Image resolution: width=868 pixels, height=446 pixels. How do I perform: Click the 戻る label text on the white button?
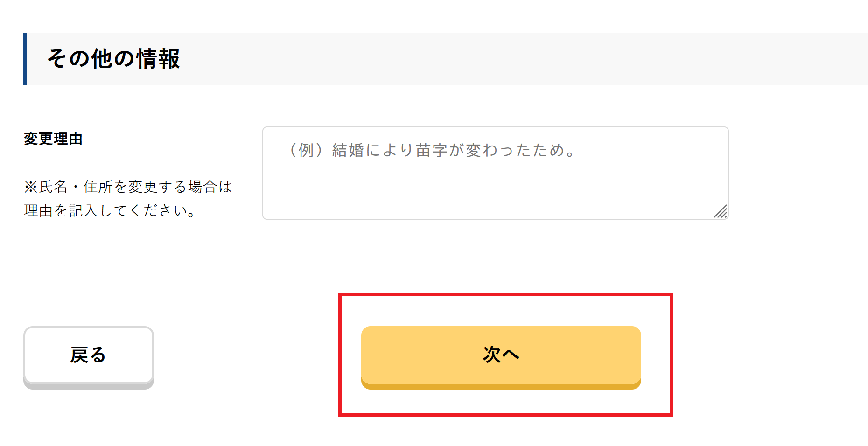(88, 355)
